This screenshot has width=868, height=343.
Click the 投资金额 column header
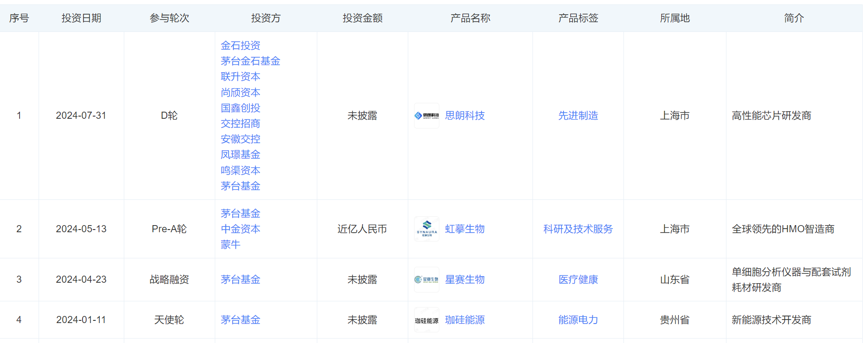coord(363,18)
